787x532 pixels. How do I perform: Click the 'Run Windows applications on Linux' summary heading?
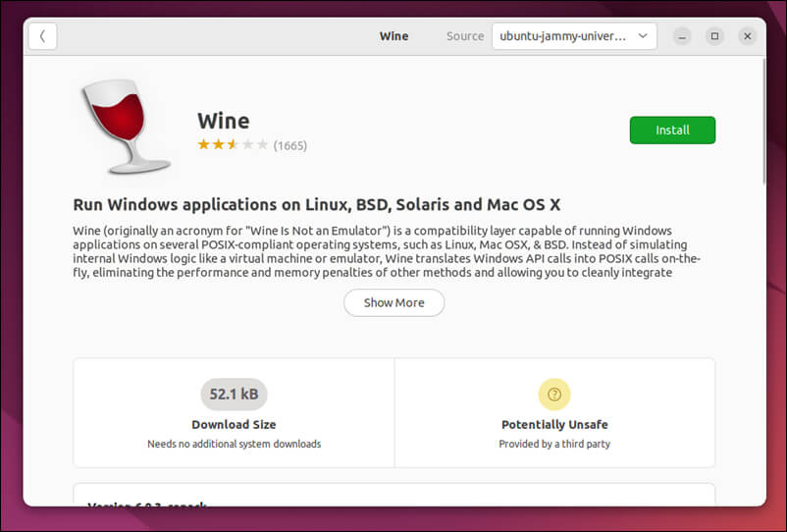pyautogui.click(x=317, y=205)
